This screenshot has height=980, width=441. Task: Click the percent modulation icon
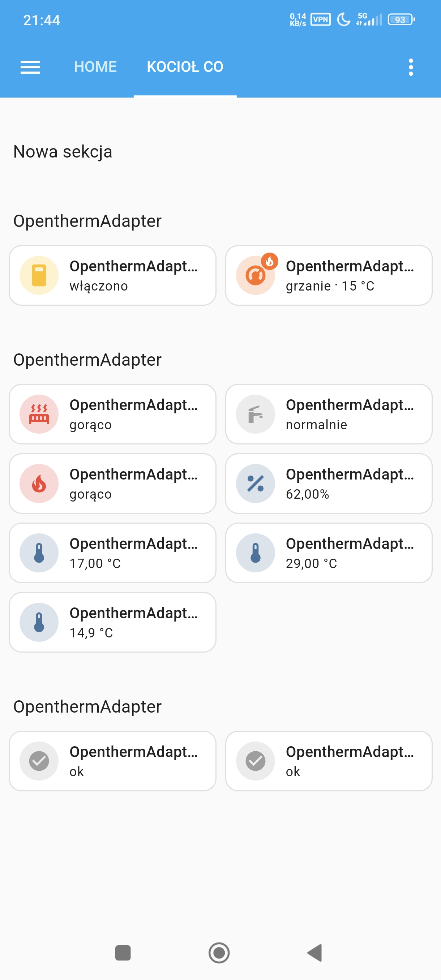(x=255, y=483)
